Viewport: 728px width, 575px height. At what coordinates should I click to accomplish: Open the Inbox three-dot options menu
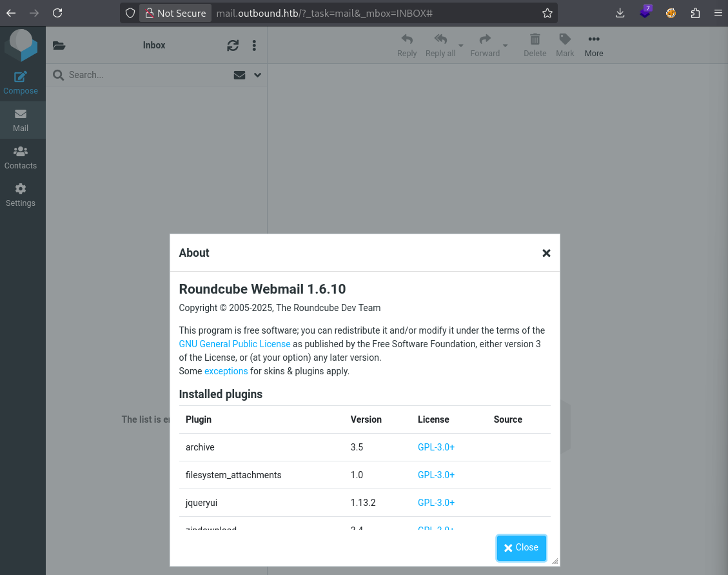click(254, 45)
